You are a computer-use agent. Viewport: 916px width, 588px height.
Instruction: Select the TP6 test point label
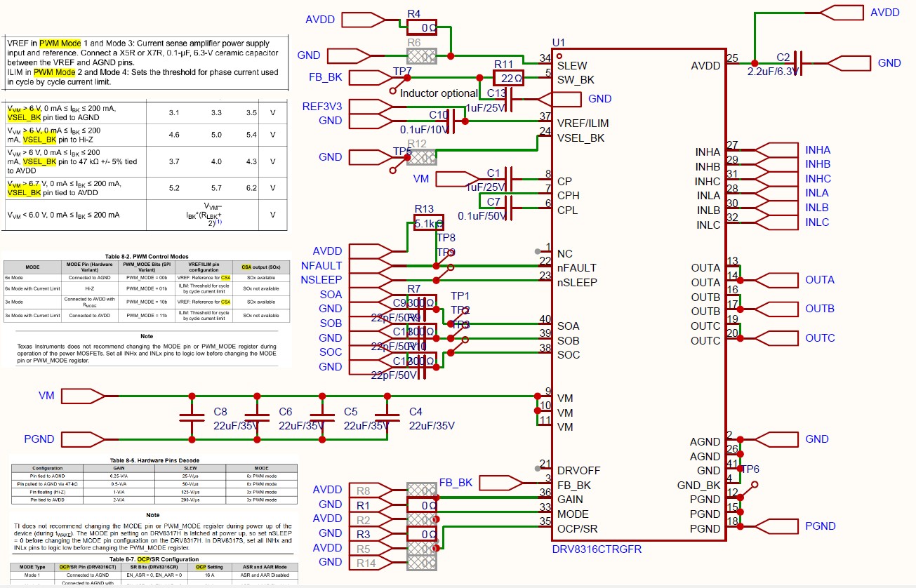pyautogui.click(x=750, y=469)
